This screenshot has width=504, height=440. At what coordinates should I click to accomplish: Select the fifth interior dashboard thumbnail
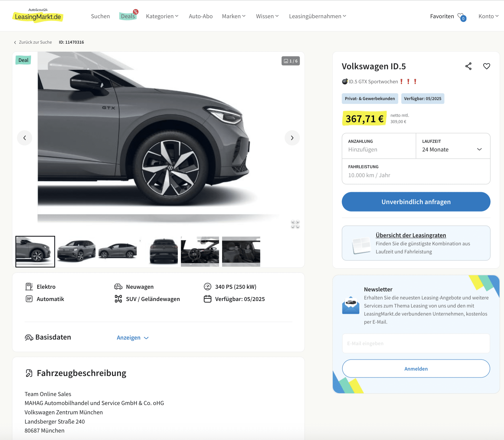pyautogui.click(x=200, y=252)
